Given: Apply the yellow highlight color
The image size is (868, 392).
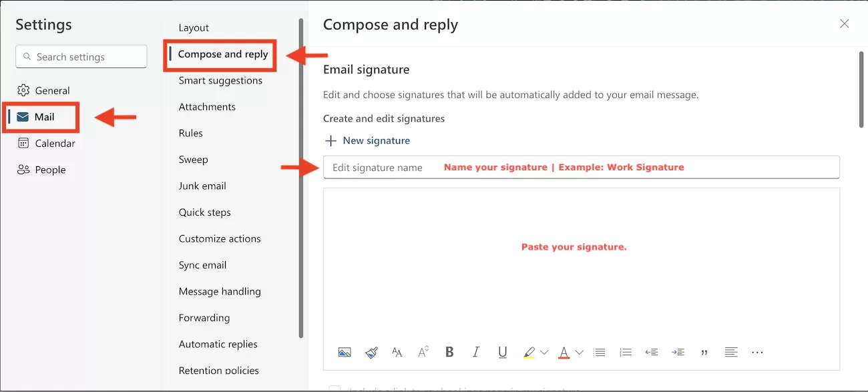Looking at the screenshot, I should tap(529, 352).
